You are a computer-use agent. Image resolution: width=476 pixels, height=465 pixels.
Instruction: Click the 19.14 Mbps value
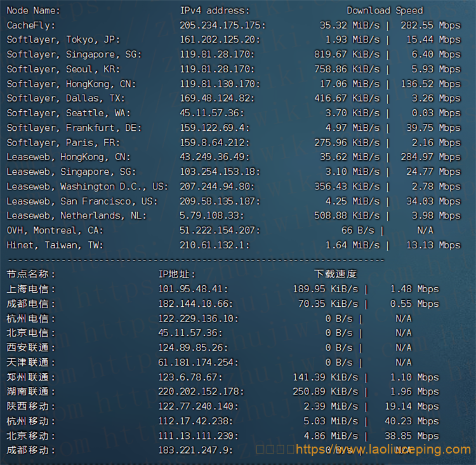point(412,407)
